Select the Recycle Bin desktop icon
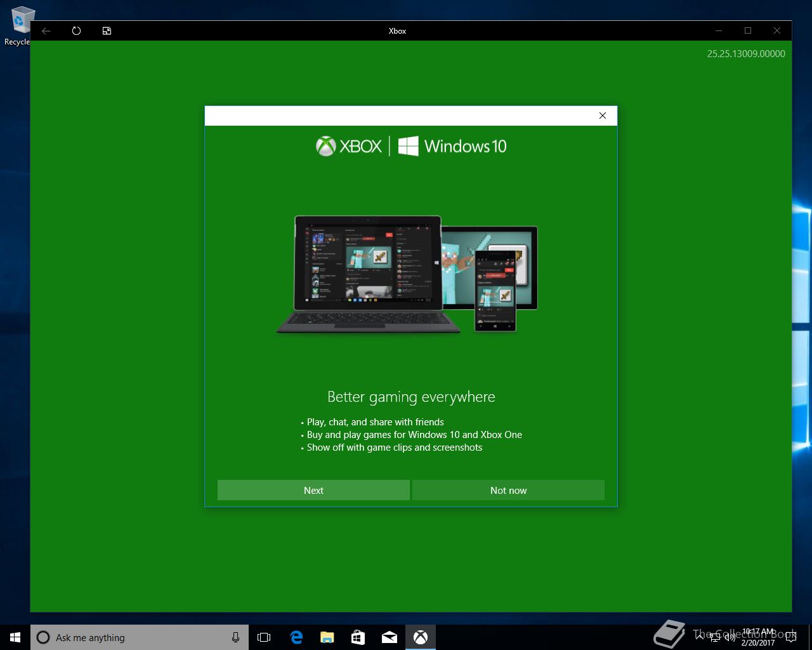The width and height of the screenshot is (812, 650). 19,26
